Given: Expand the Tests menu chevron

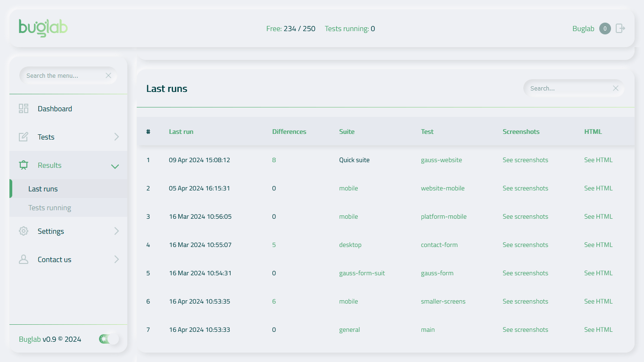Looking at the screenshot, I should [116, 137].
